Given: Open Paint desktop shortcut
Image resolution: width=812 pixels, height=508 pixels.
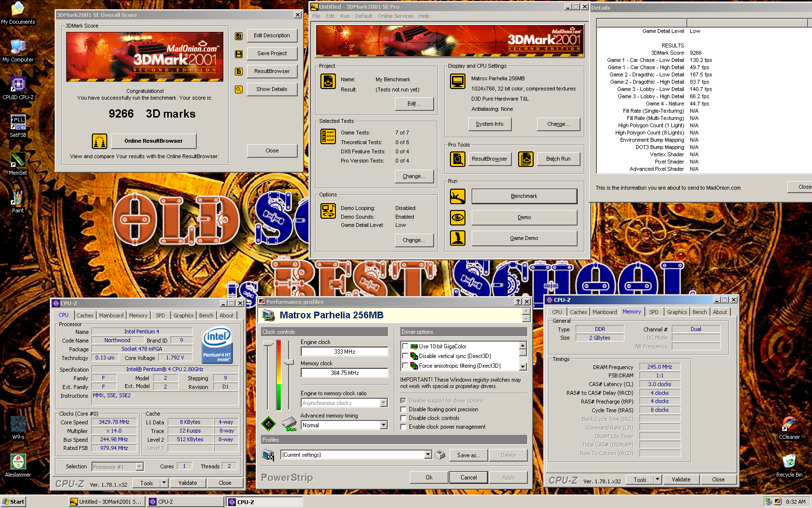Looking at the screenshot, I should click(18, 201).
